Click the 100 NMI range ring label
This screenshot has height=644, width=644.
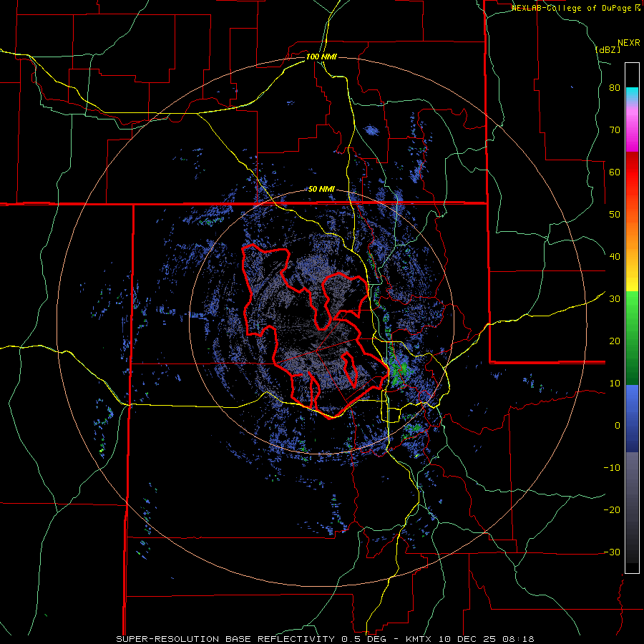tap(321, 57)
